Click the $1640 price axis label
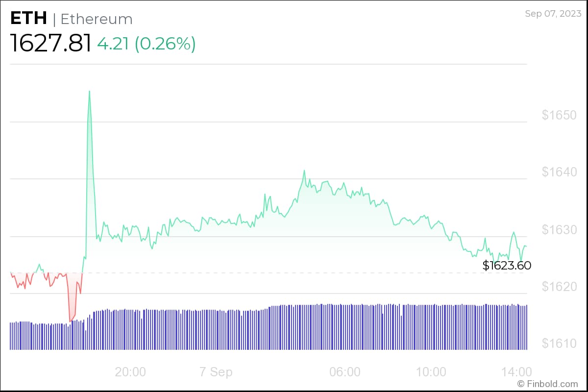Screen dimensions: 588x392 [x=559, y=172]
